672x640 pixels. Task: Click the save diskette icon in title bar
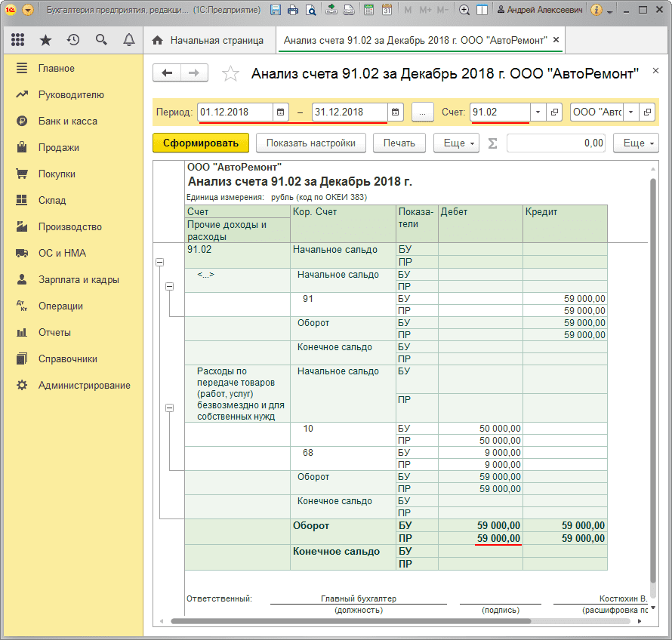(275, 9)
